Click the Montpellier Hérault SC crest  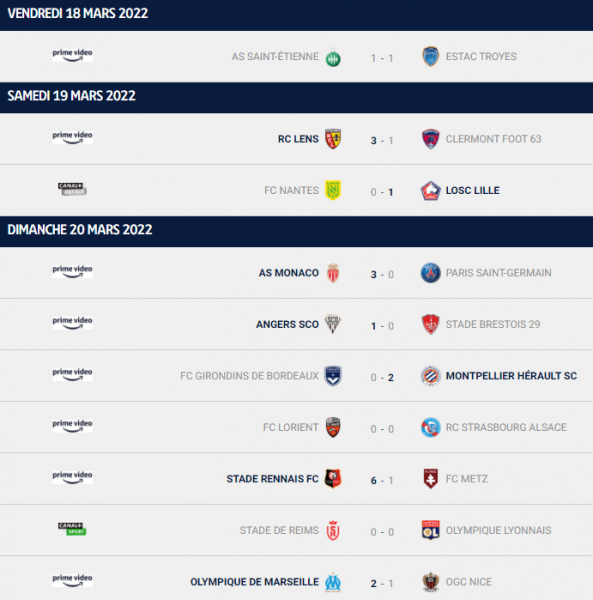click(430, 376)
